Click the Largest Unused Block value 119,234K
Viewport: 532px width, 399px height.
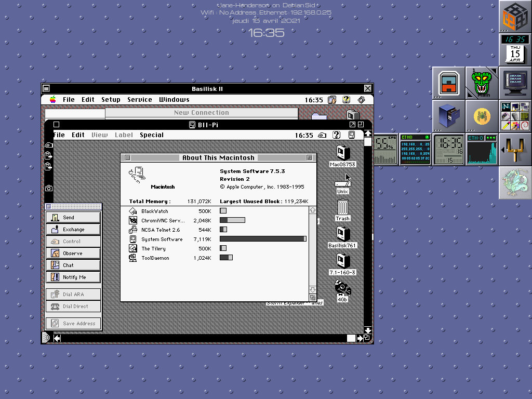297,202
